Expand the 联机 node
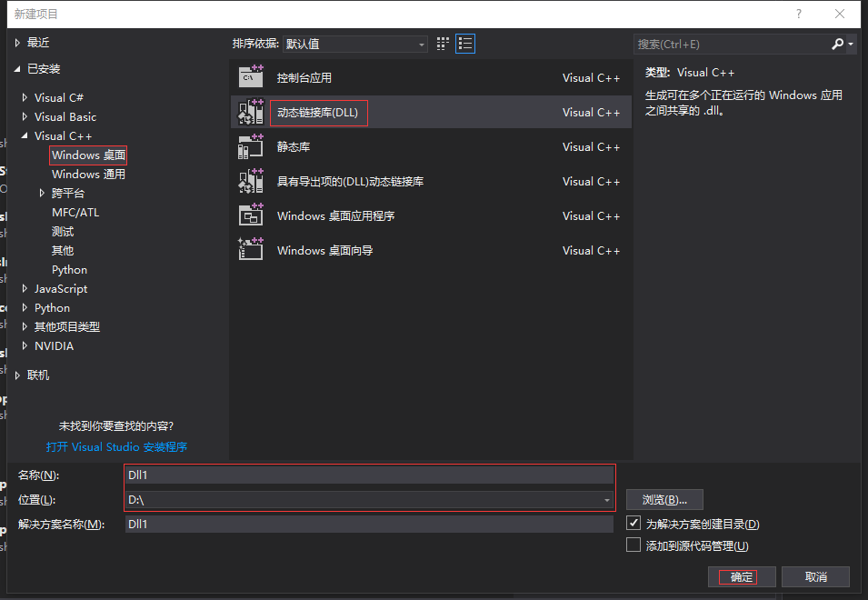The height and width of the screenshot is (600, 868). pos(17,375)
